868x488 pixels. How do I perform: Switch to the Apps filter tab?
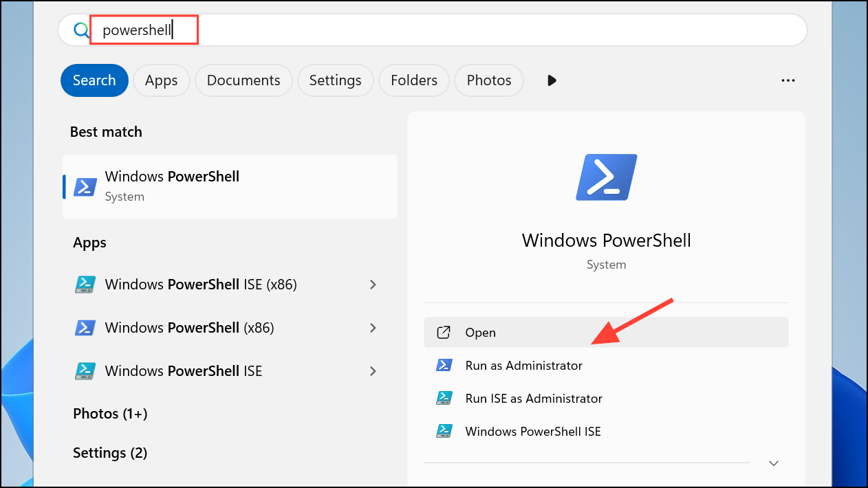(x=162, y=80)
